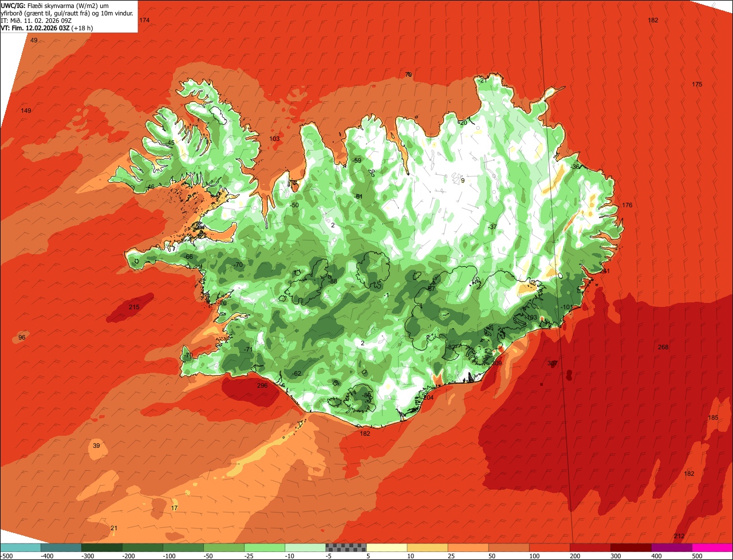Click the pale yellow legend swatch between 5 and 10
The image size is (733, 560).
387,547
